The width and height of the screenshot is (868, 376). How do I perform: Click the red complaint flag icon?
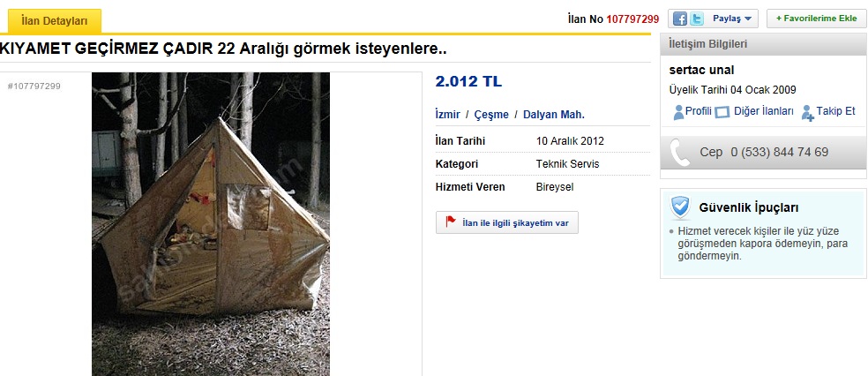pos(451,222)
